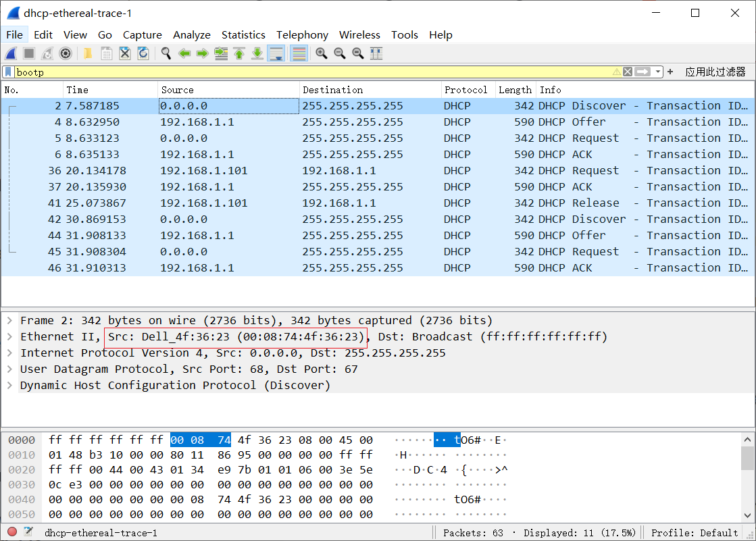Click the 应用此过滤器 filter button
The image size is (756, 541).
coord(715,72)
